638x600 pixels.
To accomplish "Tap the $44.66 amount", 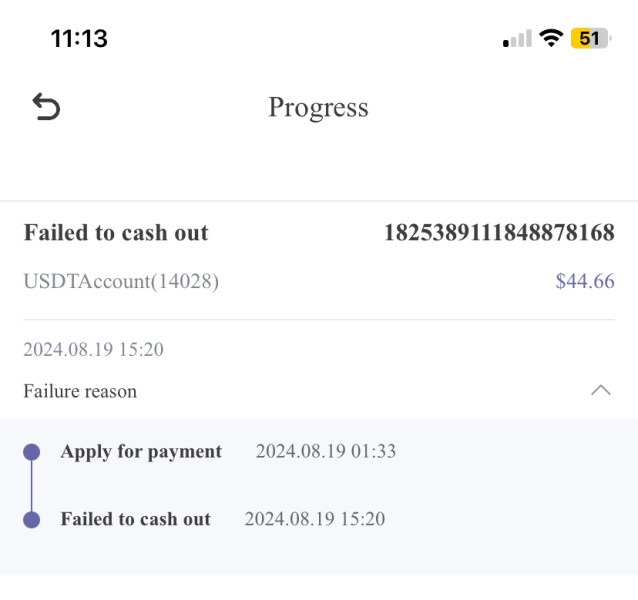I will [x=585, y=281].
